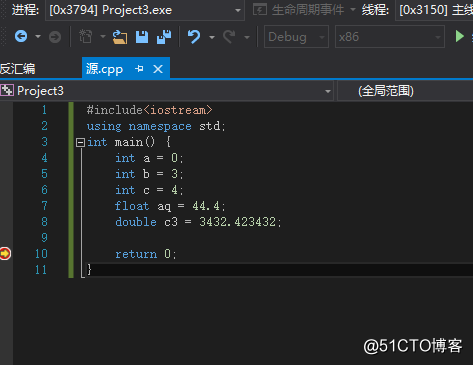
Task: Click the Open File folder icon
Action: tap(120, 37)
